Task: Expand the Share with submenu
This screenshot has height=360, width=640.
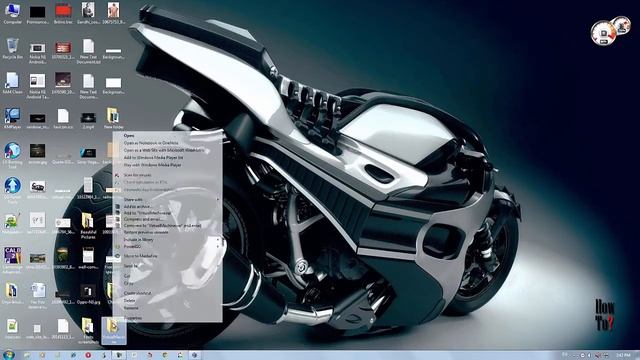Action: [167, 200]
